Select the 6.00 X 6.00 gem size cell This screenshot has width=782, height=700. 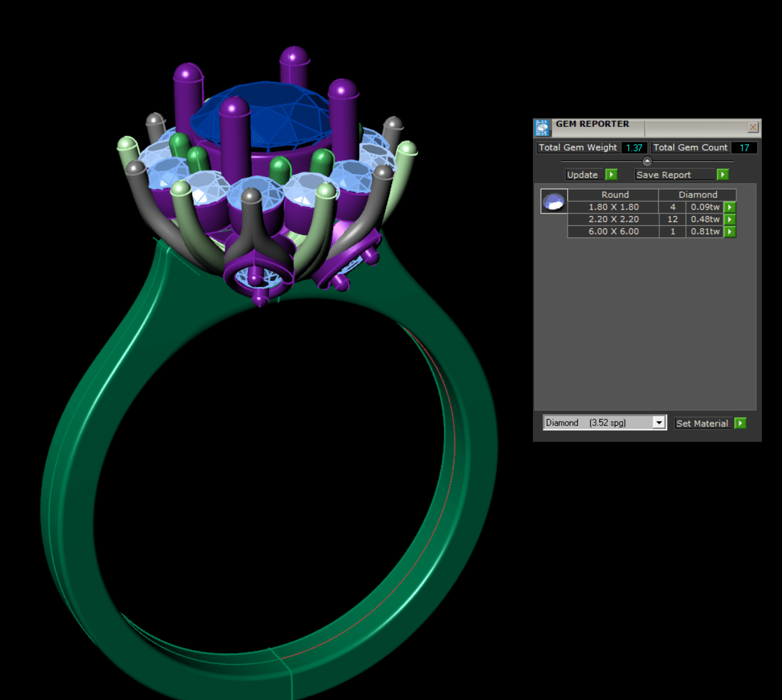[613, 232]
